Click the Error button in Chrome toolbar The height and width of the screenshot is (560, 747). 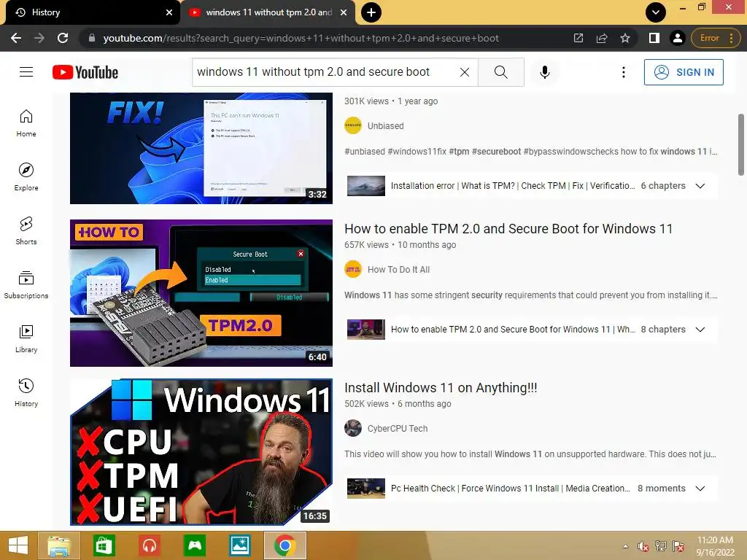tap(716, 38)
